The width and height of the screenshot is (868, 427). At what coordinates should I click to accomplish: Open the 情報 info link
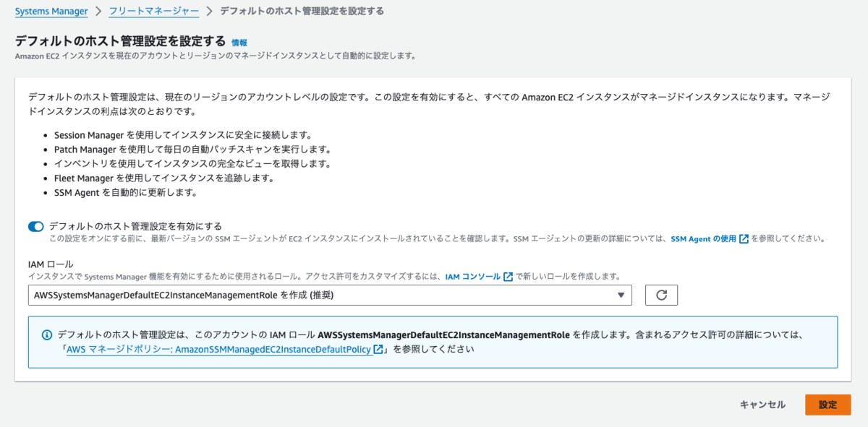[239, 43]
